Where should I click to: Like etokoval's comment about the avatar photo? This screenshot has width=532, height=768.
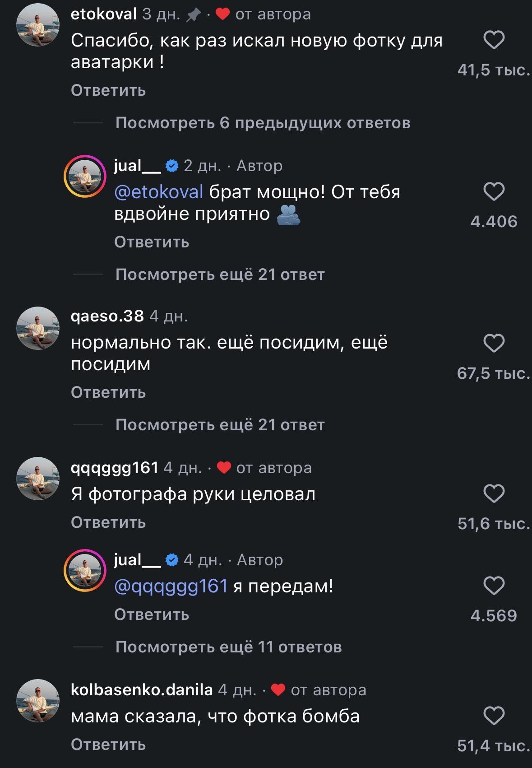point(494,40)
